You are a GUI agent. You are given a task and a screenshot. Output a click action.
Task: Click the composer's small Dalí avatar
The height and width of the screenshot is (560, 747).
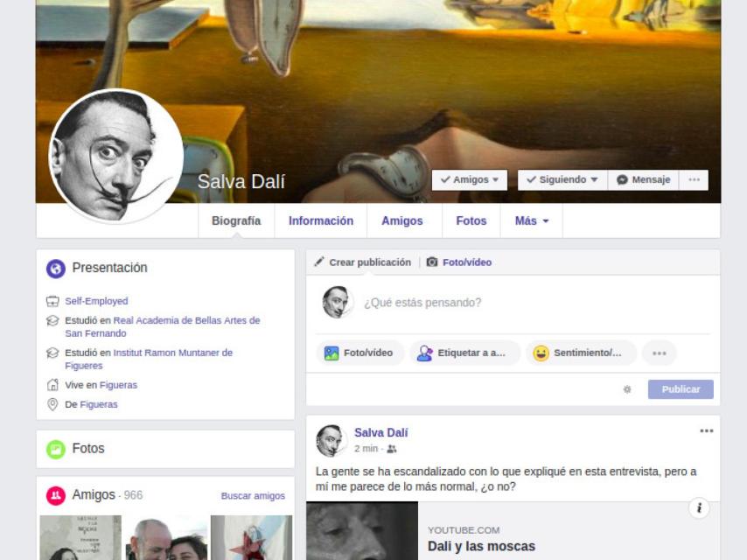[x=337, y=302]
